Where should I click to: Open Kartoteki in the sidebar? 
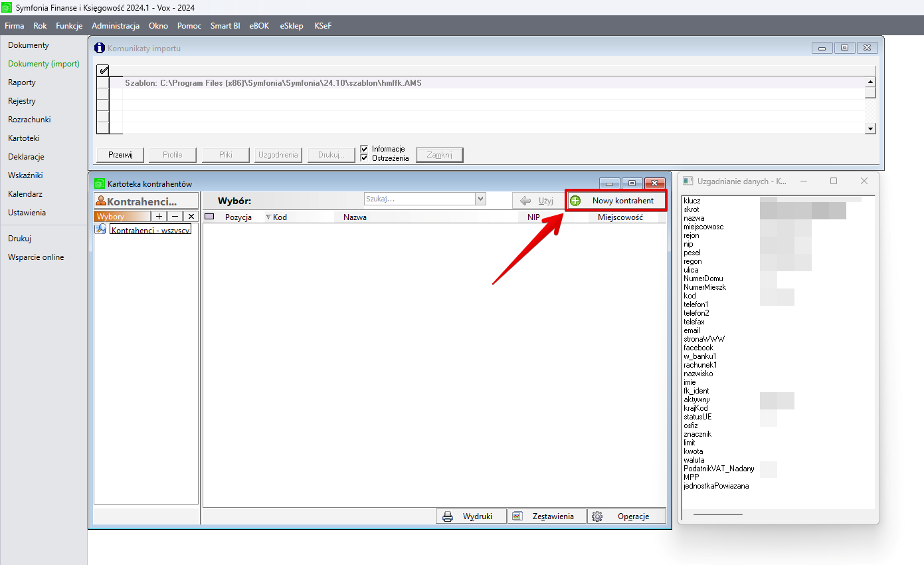tap(24, 138)
